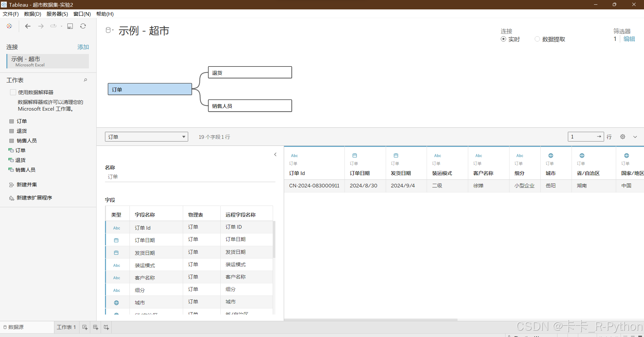
Task: Select the 退货 table box in the canvas
Action: click(250, 72)
